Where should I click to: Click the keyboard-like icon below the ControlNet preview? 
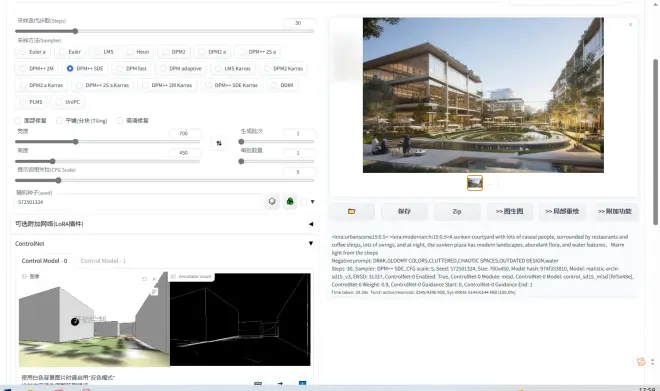point(258,383)
